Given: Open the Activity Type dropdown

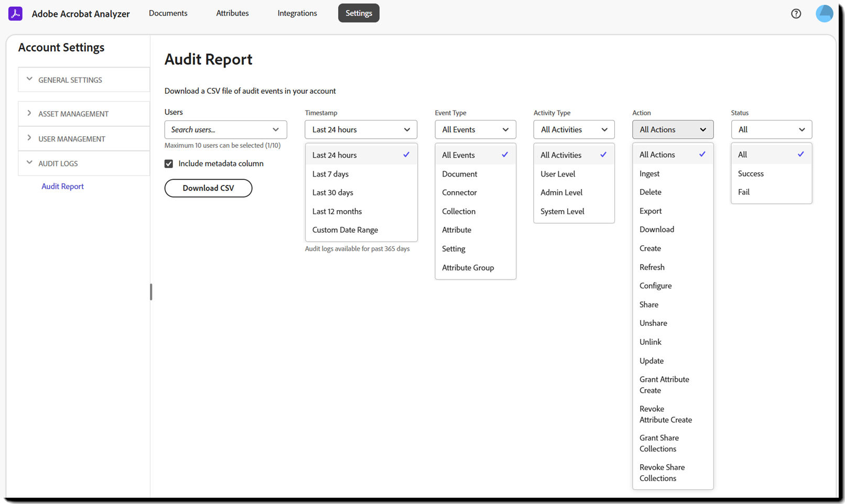Looking at the screenshot, I should pos(573,129).
